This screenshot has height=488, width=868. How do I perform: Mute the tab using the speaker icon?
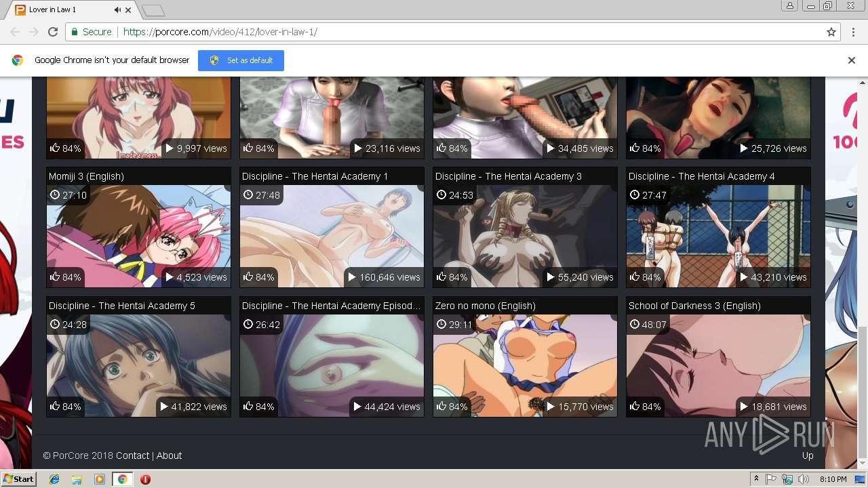pyautogui.click(x=117, y=10)
